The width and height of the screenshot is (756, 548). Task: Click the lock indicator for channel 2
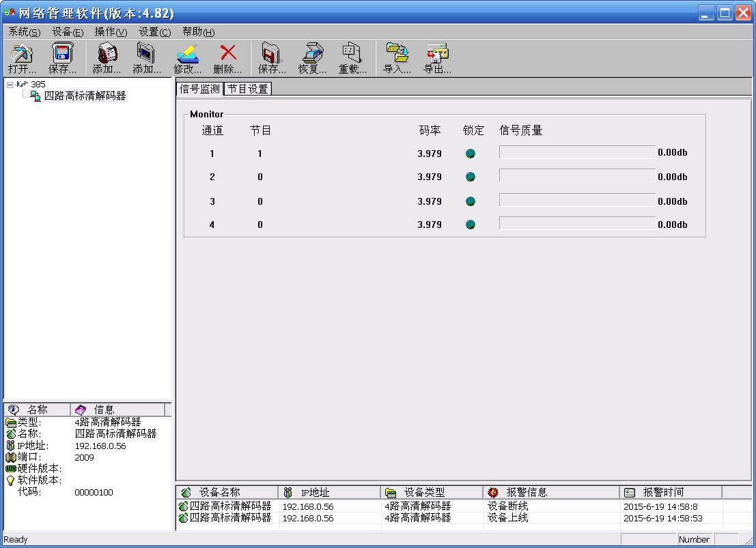coord(471,177)
